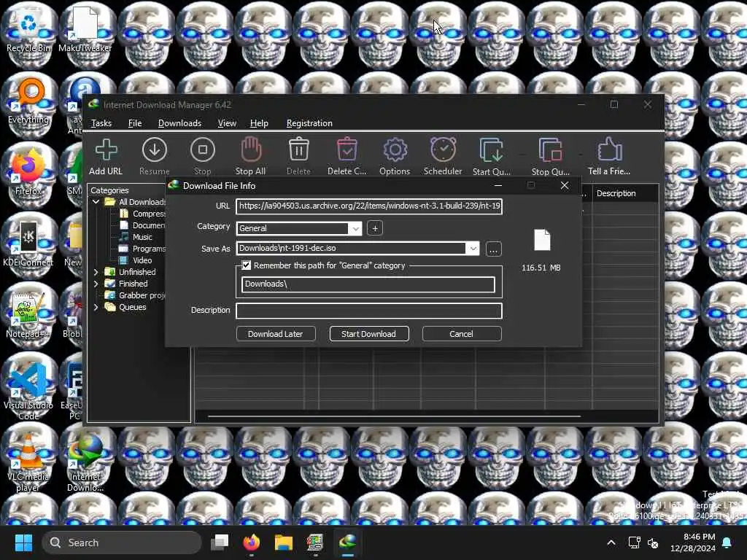Open the Notepad++ desktop icon
This screenshot has width=747, height=560.
pyautogui.click(x=28, y=314)
